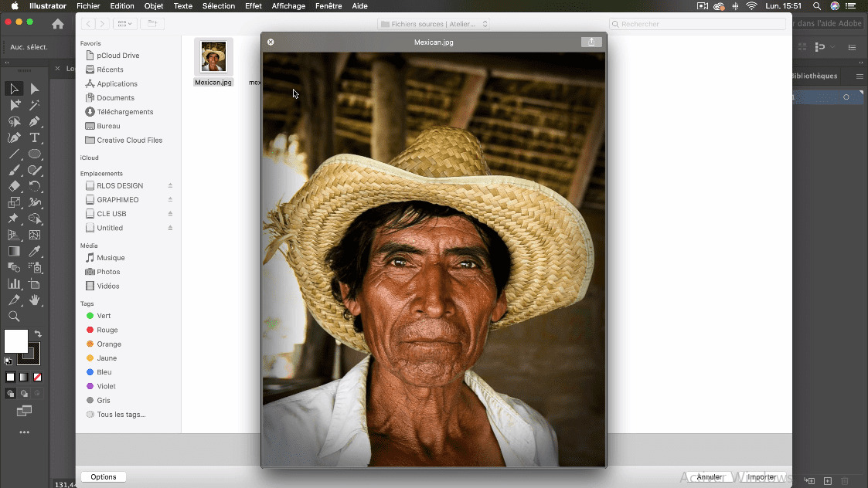Viewport: 868px width, 488px height.
Task: Select the Perspective Grid tool
Action: click(x=14, y=236)
